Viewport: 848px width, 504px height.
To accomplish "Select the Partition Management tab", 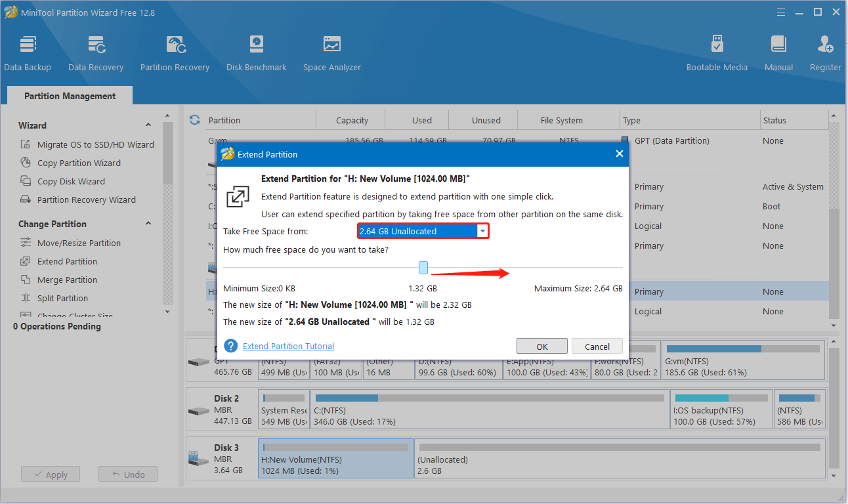I will pyautogui.click(x=70, y=96).
